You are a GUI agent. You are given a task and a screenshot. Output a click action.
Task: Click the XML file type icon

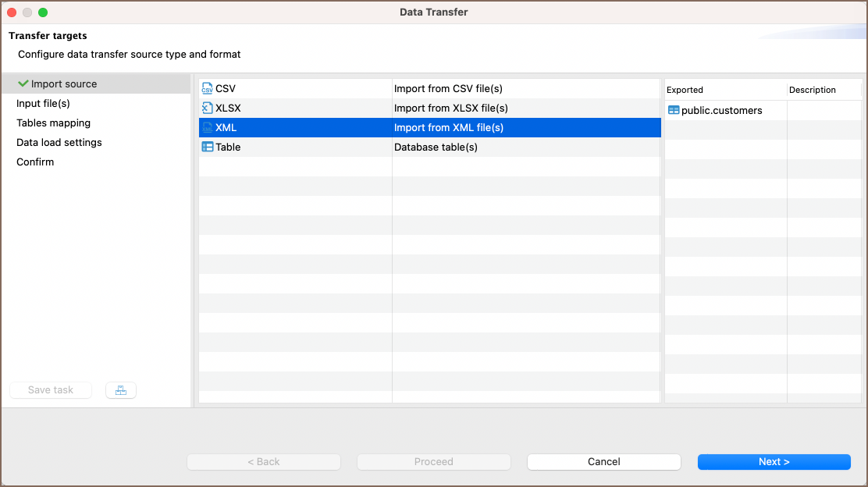click(207, 128)
